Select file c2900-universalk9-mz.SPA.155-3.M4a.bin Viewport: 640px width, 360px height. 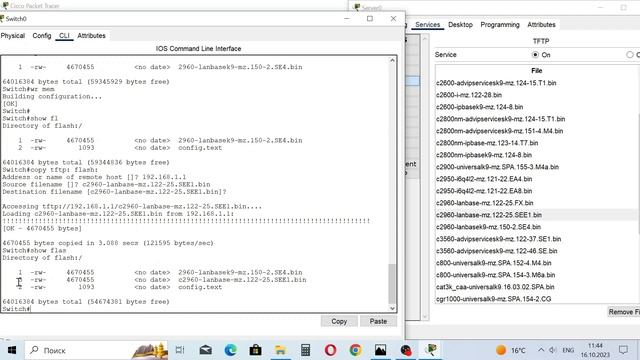click(497, 167)
